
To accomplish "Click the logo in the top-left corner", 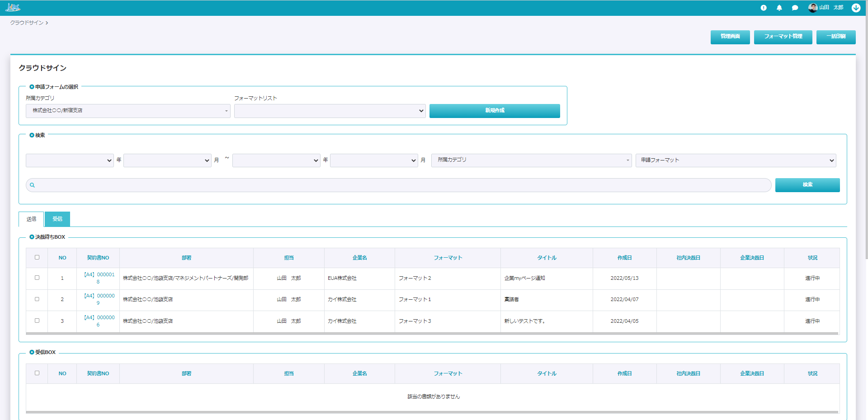I will coord(13,8).
